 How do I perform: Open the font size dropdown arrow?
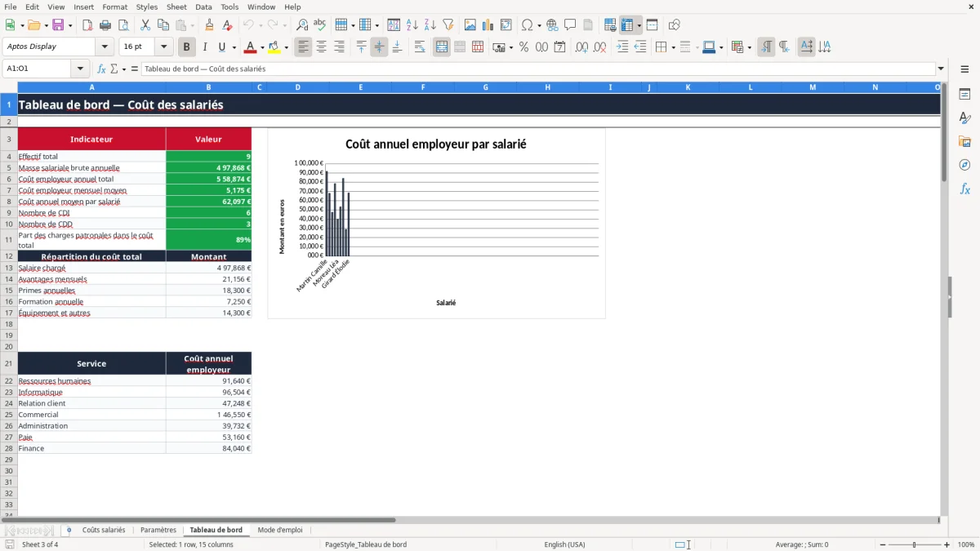coord(163,47)
